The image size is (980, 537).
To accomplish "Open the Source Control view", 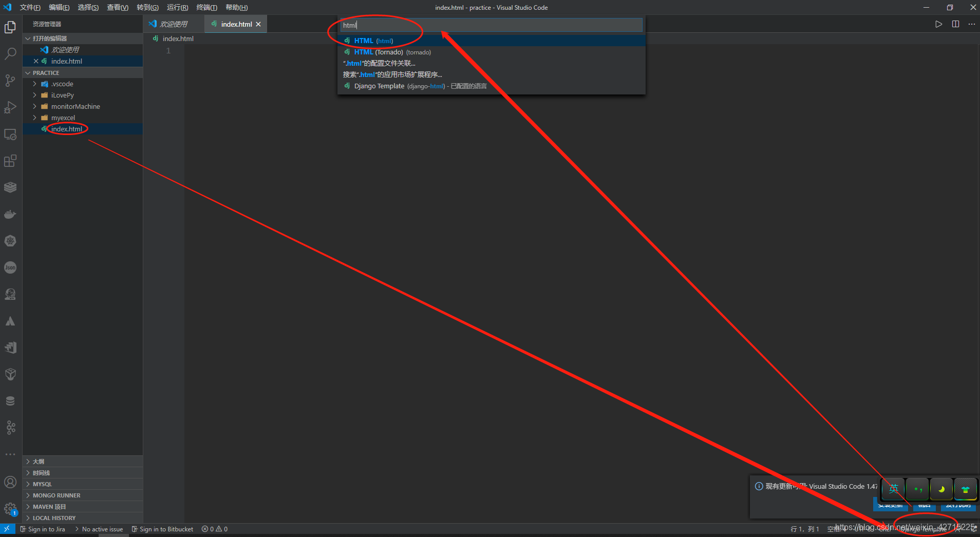I will (x=10, y=81).
